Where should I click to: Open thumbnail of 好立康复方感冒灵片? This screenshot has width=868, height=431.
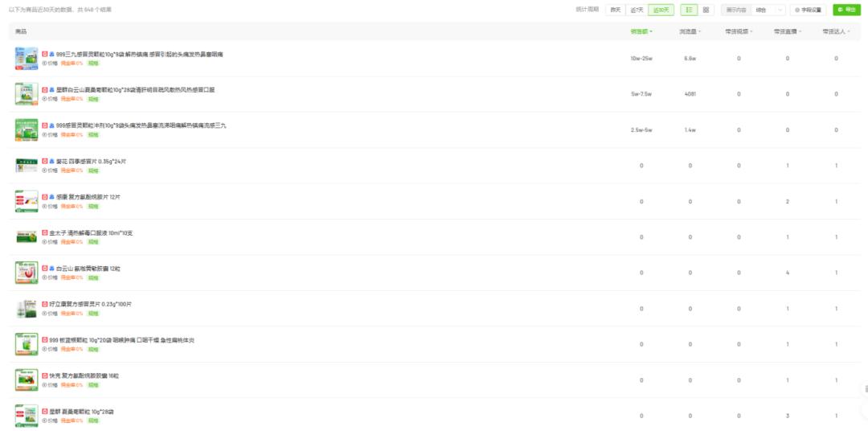tap(27, 309)
